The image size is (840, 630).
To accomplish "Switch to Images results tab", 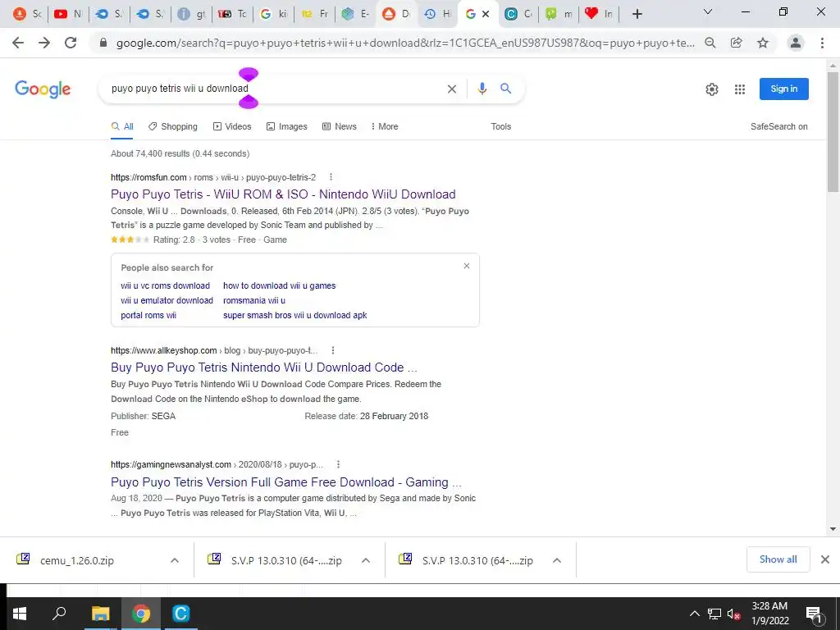I will pos(286,127).
